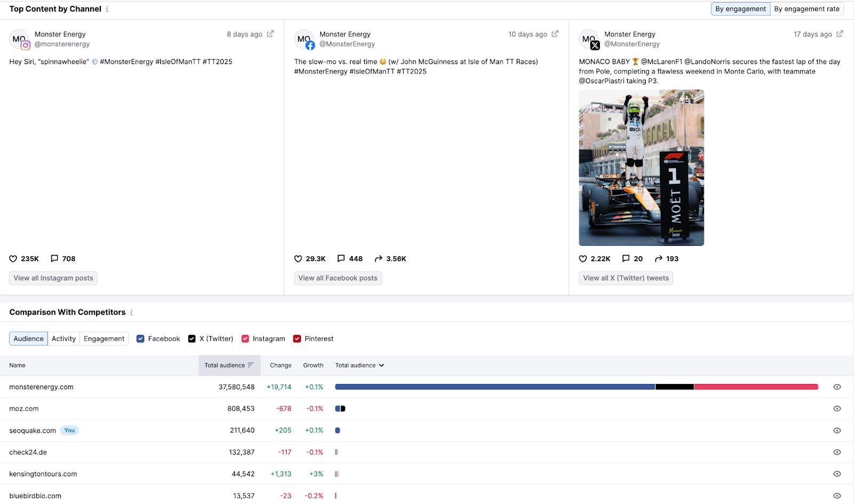Click Monster Energy Facebook avatar
This screenshot has width=854, height=504.
tap(304, 39)
